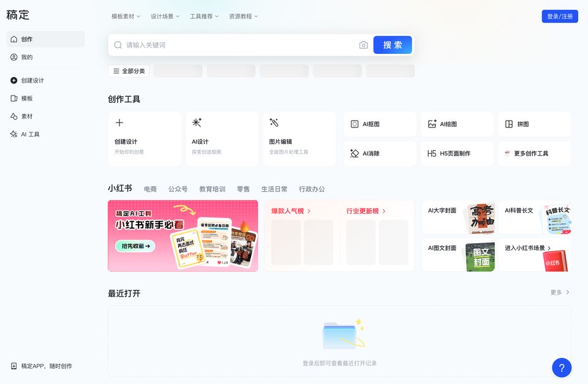Click the 稿定 logo
The width and height of the screenshot is (588, 384).
click(18, 15)
